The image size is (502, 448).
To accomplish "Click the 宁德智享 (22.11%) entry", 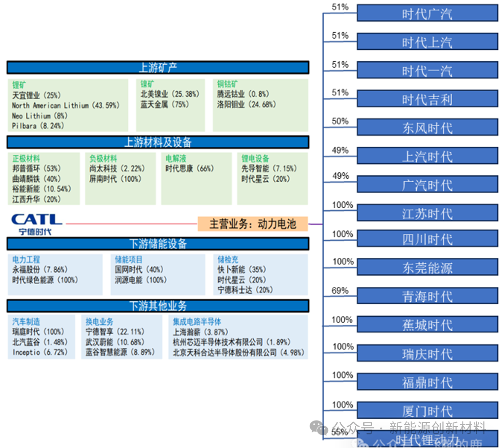I will point(115,332).
